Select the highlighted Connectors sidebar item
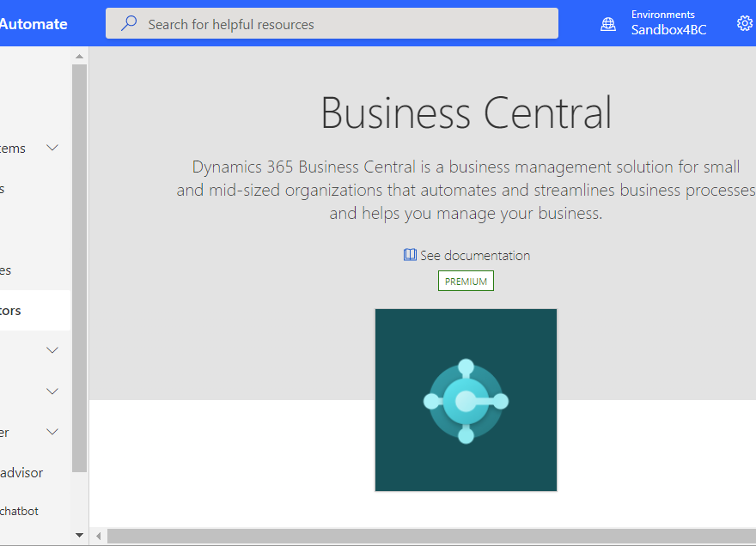The height and width of the screenshot is (546, 756). [x=34, y=311]
